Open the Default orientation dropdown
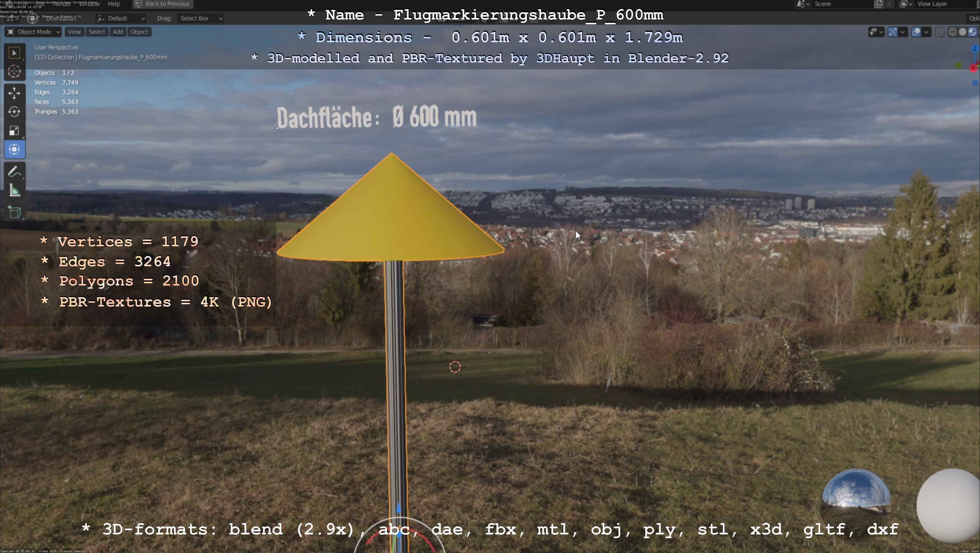Viewport: 980px width, 553px height. click(121, 18)
